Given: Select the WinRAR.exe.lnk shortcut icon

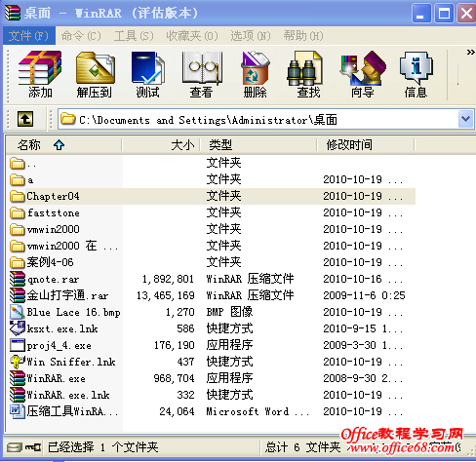Looking at the screenshot, I should (x=18, y=395).
